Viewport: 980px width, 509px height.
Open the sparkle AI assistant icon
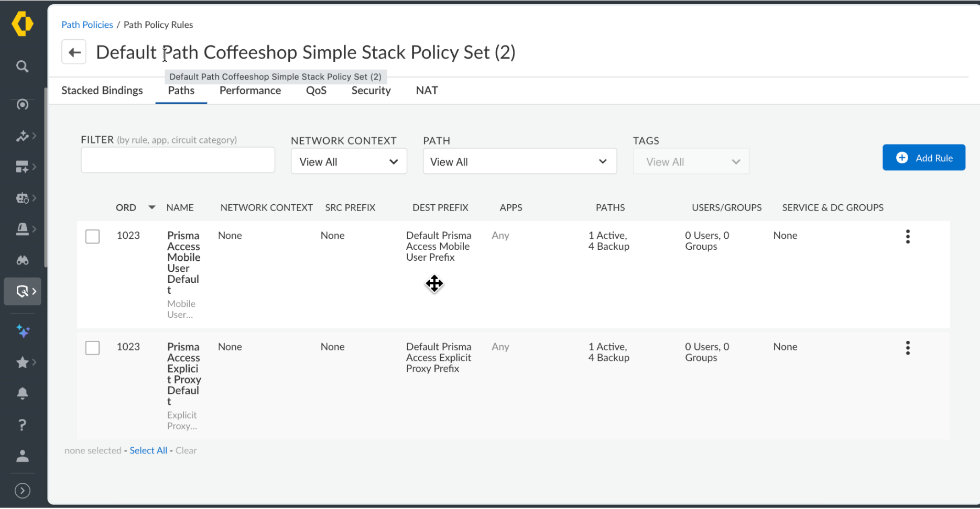pyautogui.click(x=23, y=331)
